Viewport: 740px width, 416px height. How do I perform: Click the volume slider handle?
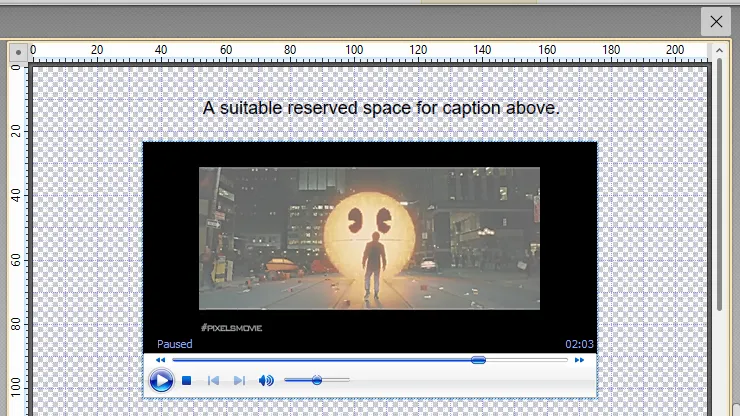(317, 380)
